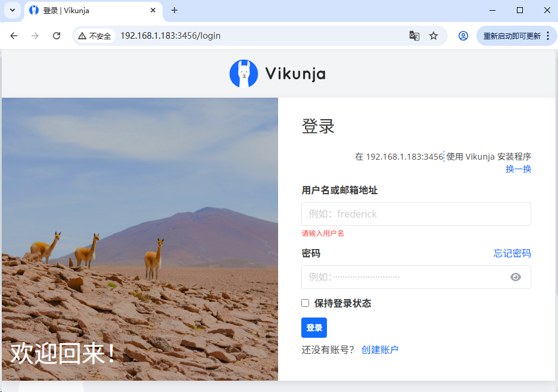Screen dimensions: 558x392
Task: Click 重新启动即可更新 update button
Action: click(x=512, y=36)
